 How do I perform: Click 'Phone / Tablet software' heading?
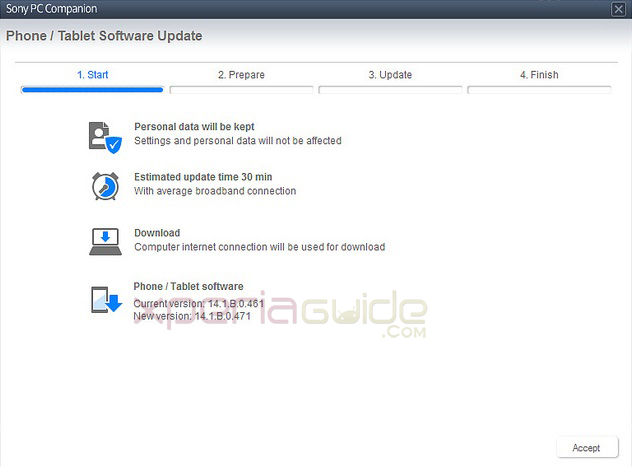click(189, 286)
